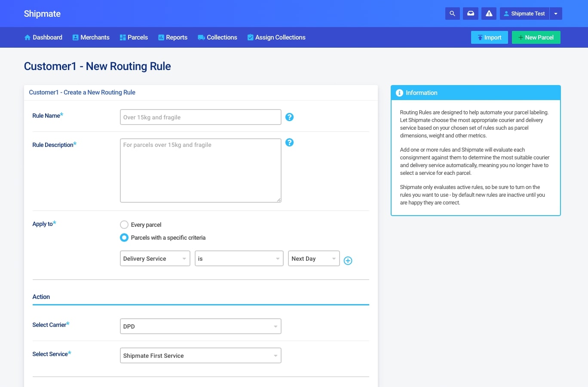588x387 pixels.
Task: Open the Collections nav item
Action: click(x=217, y=37)
